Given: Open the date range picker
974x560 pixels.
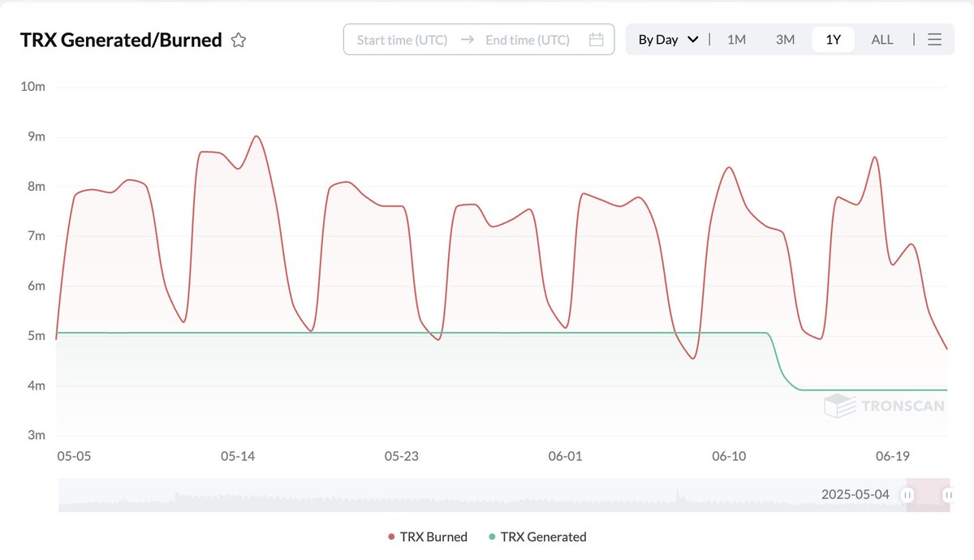Looking at the screenshot, I should click(479, 39).
